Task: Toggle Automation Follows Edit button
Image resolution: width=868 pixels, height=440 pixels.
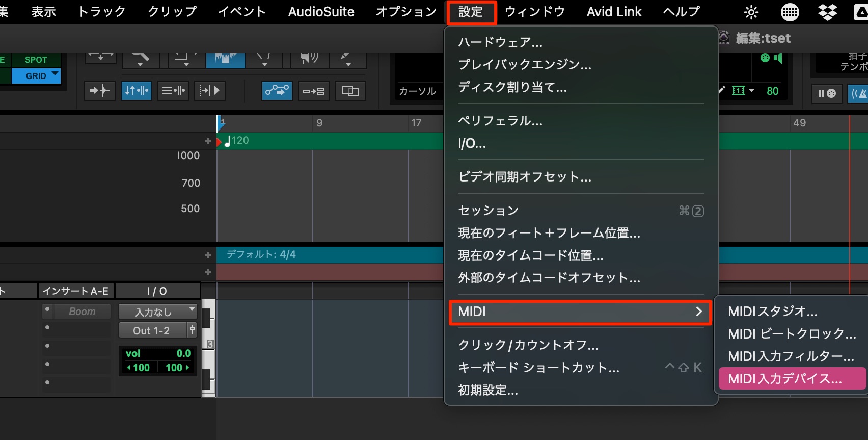Action: (277, 91)
